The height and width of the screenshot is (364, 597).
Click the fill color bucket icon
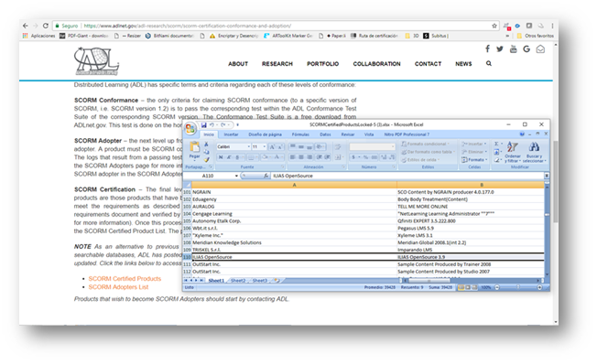click(265, 157)
